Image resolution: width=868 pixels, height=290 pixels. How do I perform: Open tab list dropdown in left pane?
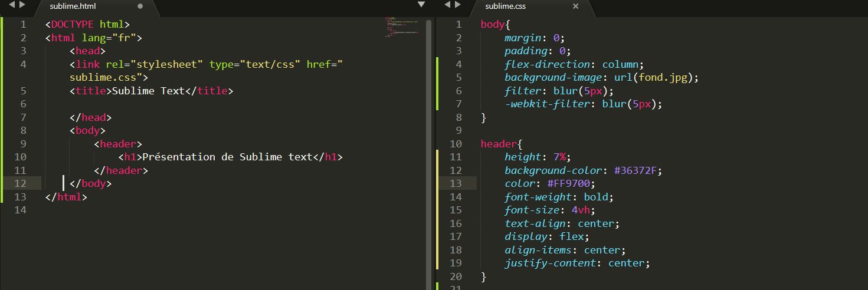click(421, 5)
